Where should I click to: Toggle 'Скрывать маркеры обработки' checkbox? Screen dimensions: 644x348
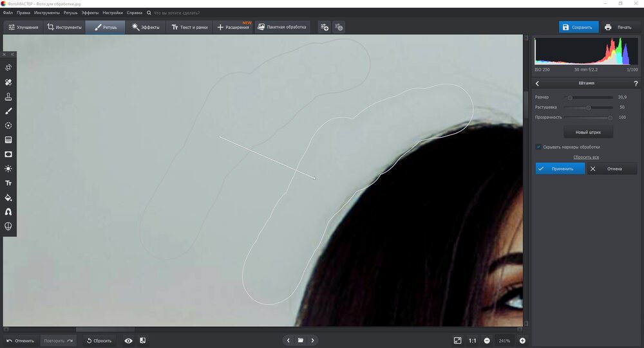(x=538, y=147)
